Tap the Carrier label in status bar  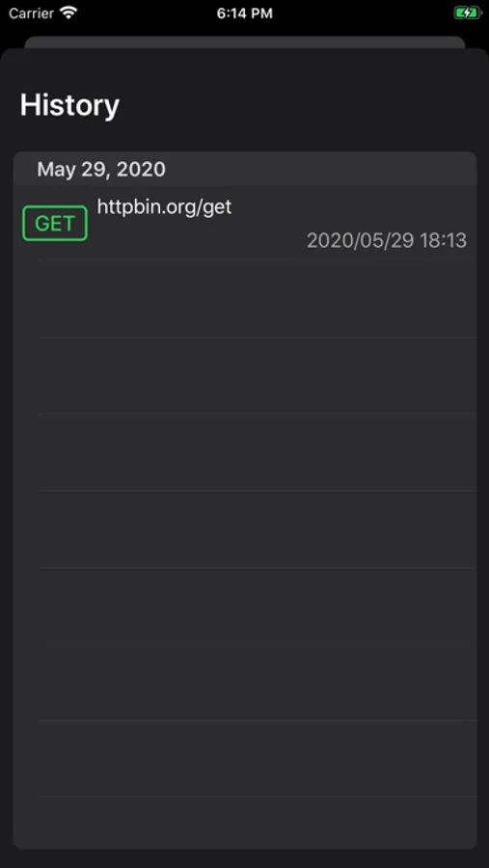pyautogui.click(x=31, y=13)
